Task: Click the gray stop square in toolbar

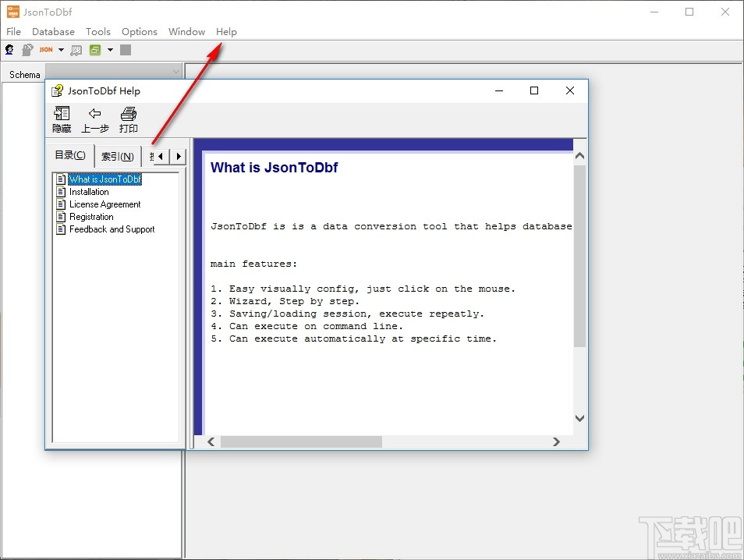Action: click(126, 50)
